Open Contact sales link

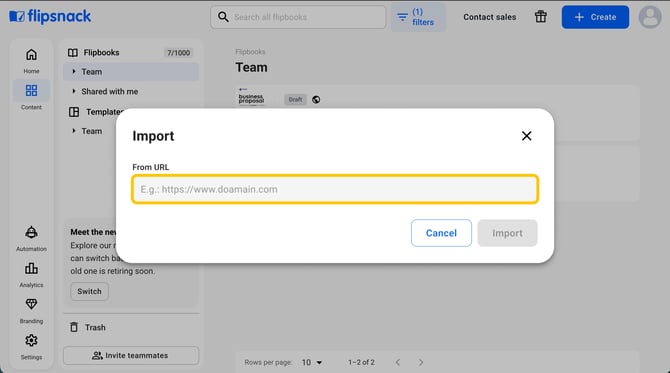(490, 17)
